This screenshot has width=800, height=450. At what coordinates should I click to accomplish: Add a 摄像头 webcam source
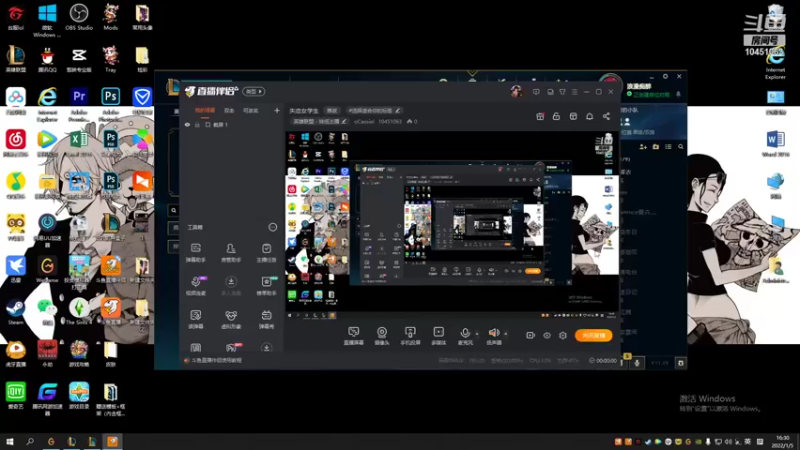click(x=382, y=336)
